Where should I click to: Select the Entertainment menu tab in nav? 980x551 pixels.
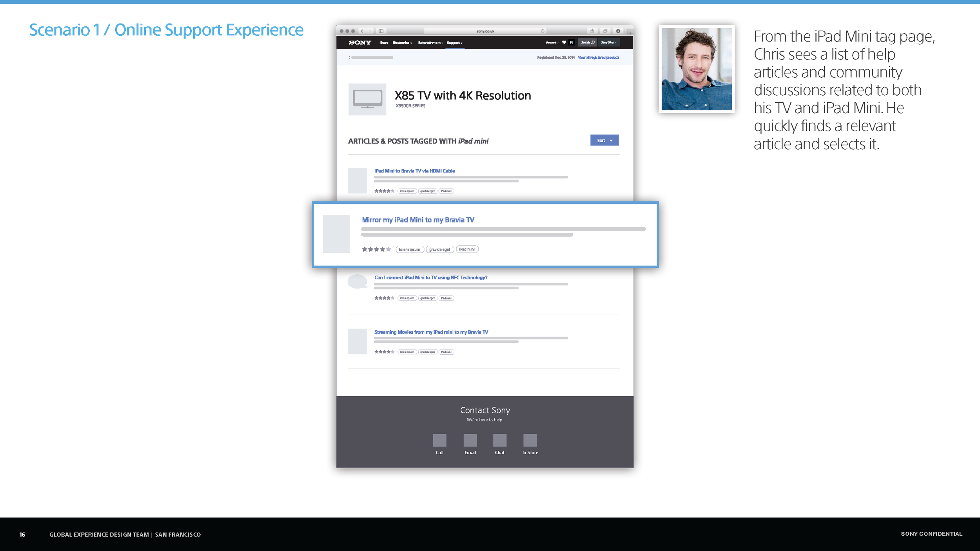point(429,42)
